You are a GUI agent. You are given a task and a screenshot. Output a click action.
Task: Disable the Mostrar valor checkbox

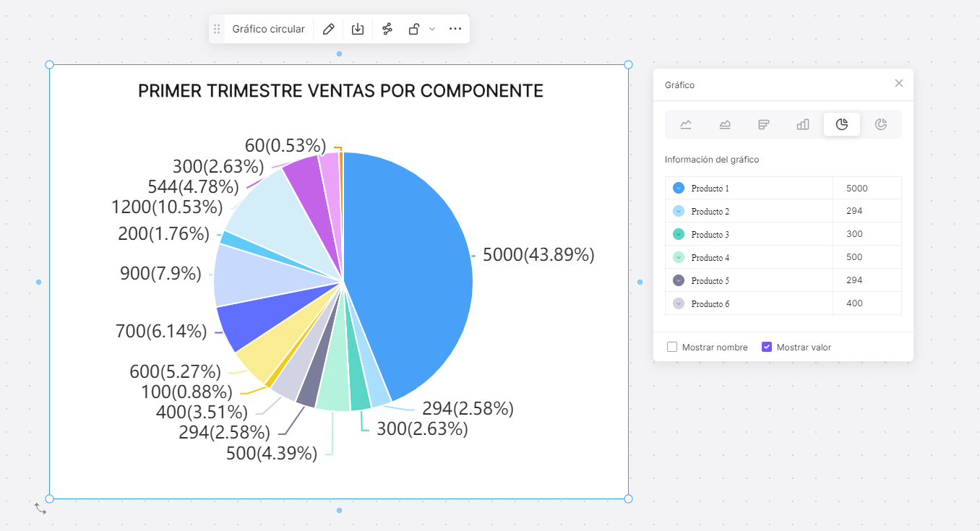[x=767, y=347]
